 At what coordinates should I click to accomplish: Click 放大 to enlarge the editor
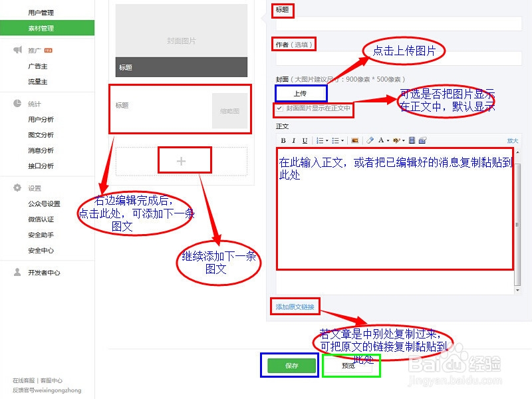click(x=511, y=140)
